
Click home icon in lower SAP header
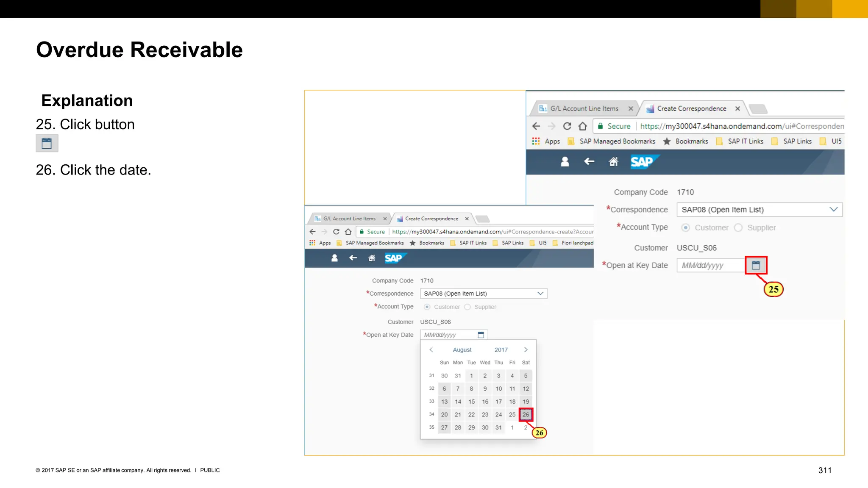[x=372, y=258]
